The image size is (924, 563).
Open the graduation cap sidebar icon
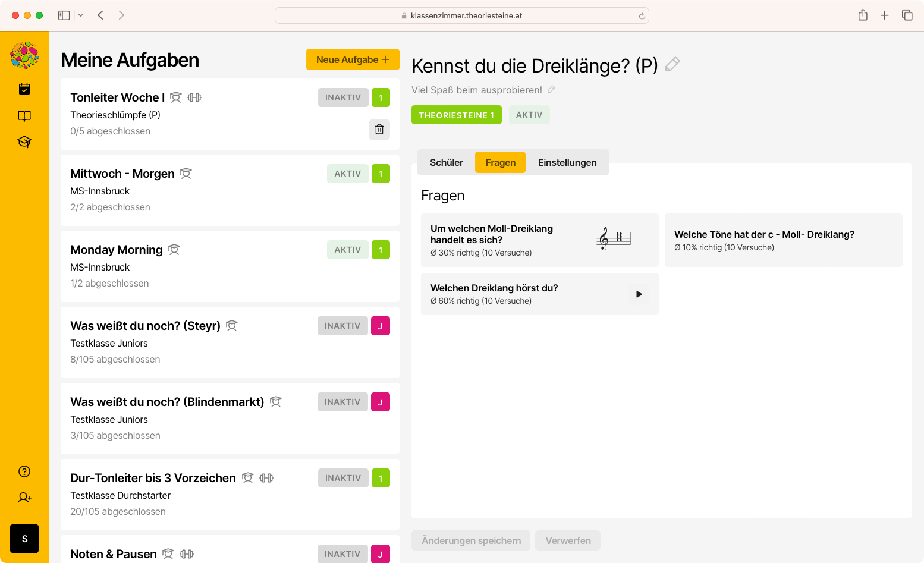(24, 142)
